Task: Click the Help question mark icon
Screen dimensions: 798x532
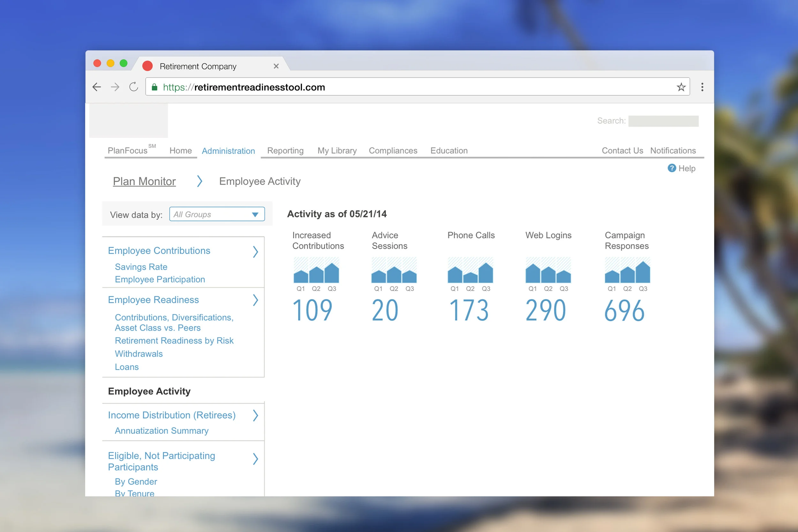Action: pos(672,168)
